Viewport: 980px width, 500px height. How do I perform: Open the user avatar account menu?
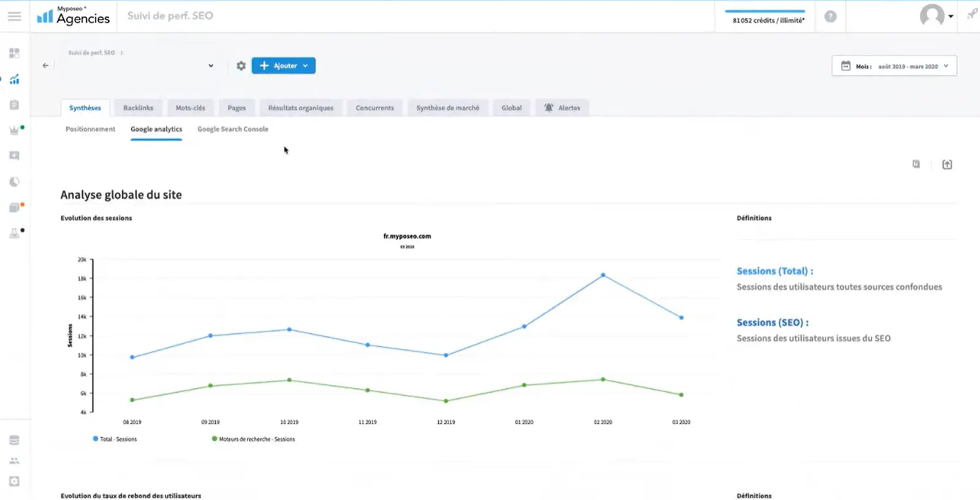coord(935,16)
